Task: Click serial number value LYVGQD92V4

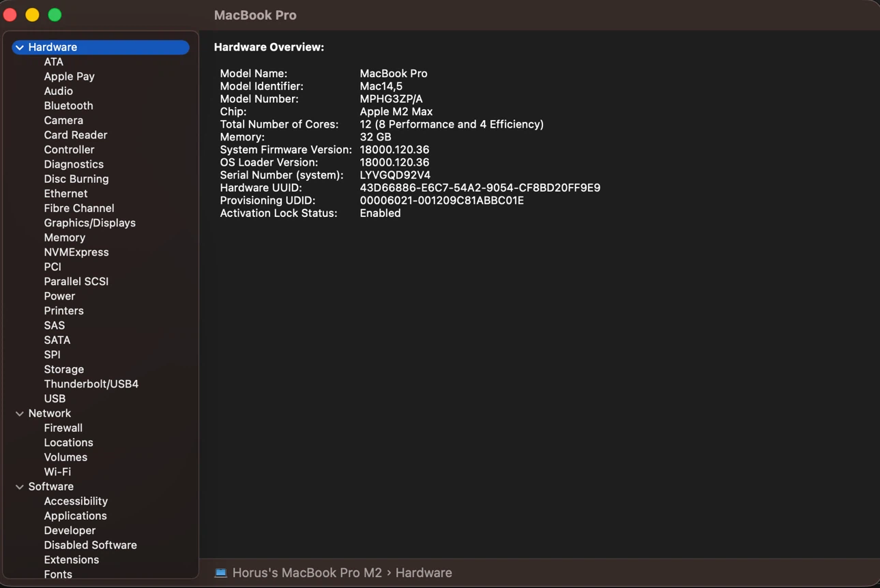Action: point(395,175)
